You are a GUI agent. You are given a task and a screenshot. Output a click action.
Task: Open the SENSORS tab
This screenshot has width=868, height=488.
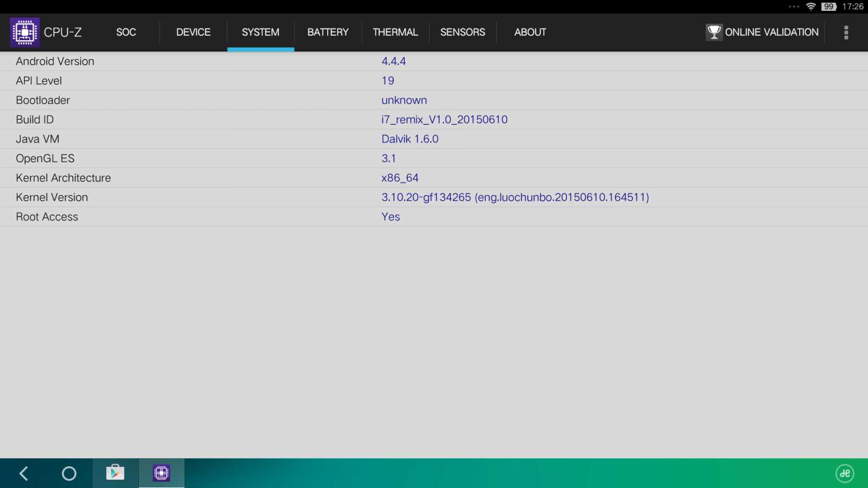click(463, 32)
